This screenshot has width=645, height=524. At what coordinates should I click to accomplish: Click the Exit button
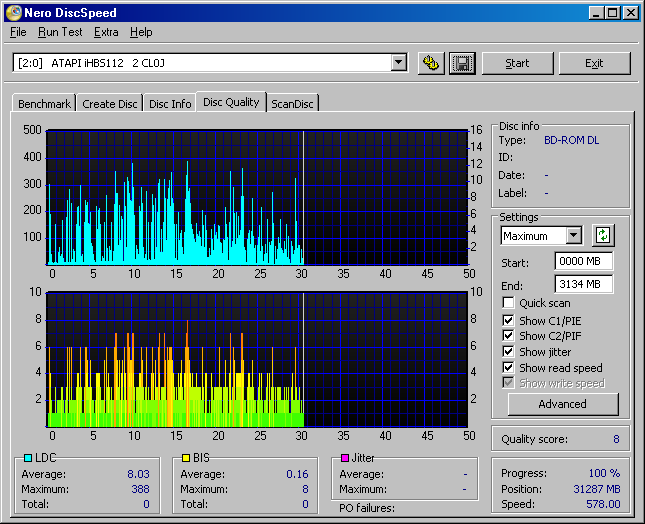(594, 63)
